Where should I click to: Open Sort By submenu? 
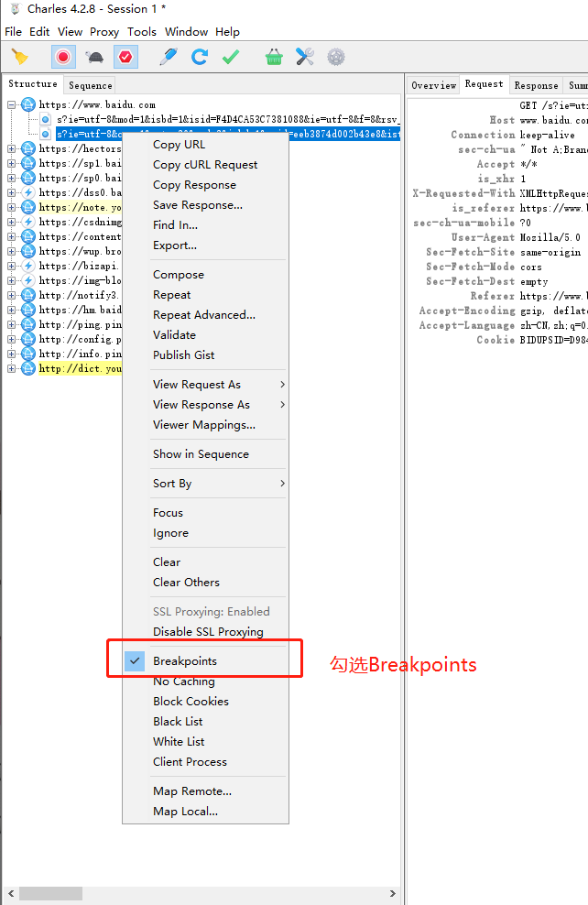point(205,484)
